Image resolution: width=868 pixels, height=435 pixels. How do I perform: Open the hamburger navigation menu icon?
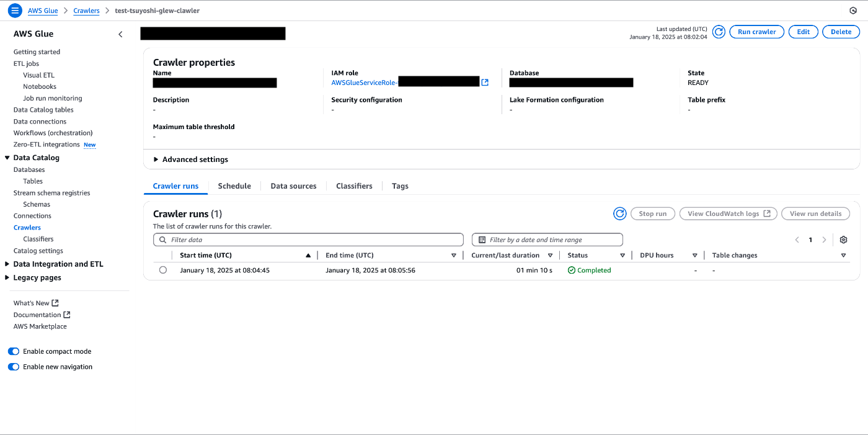tap(15, 11)
